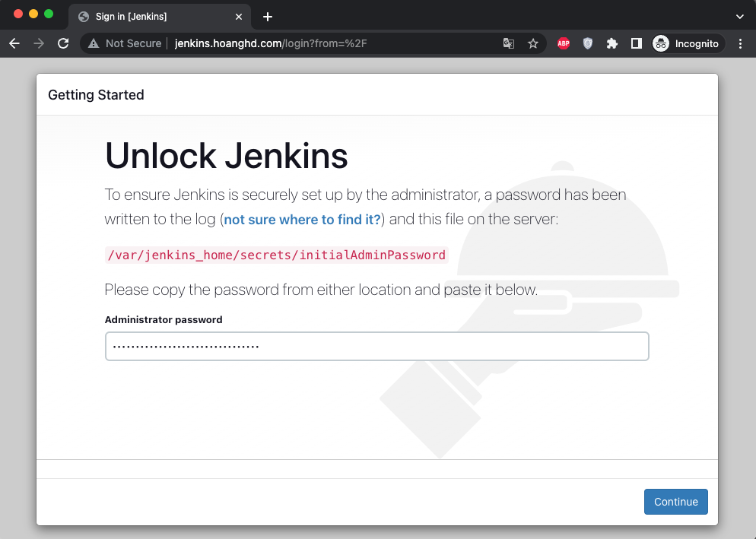This screenshot has height=539, width=756.
Task: Open the Extensions puzzle menu
Action: 611,43
